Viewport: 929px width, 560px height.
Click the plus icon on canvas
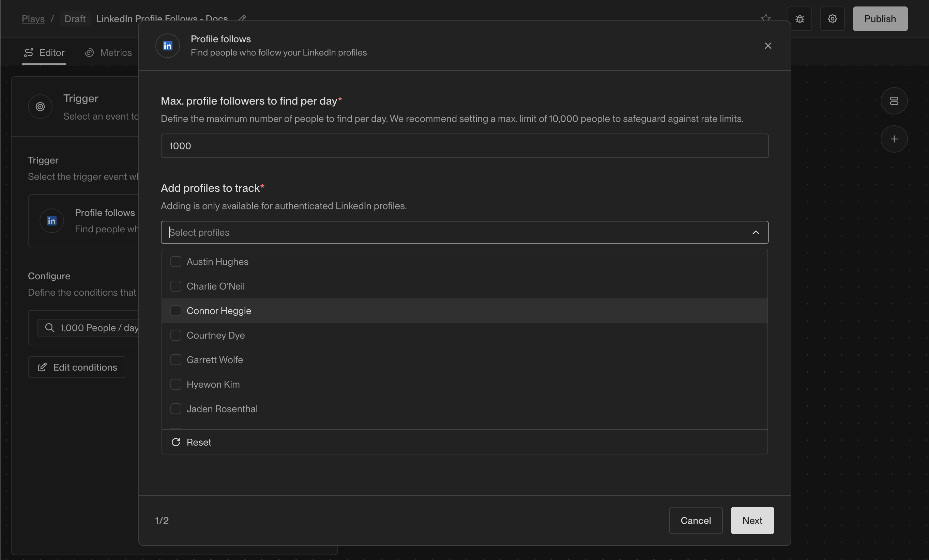point(894,139)
